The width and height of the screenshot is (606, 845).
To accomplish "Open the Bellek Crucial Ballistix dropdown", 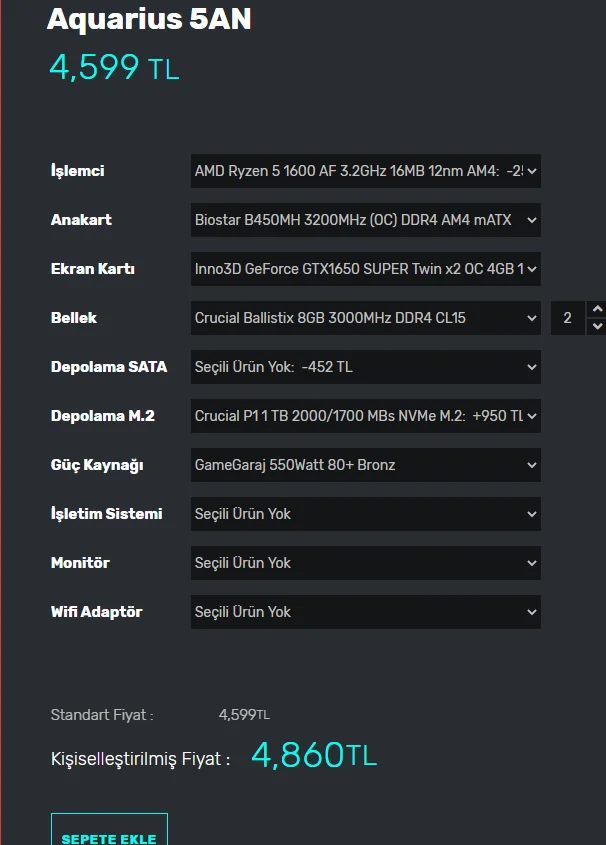I will coord(365,318).
